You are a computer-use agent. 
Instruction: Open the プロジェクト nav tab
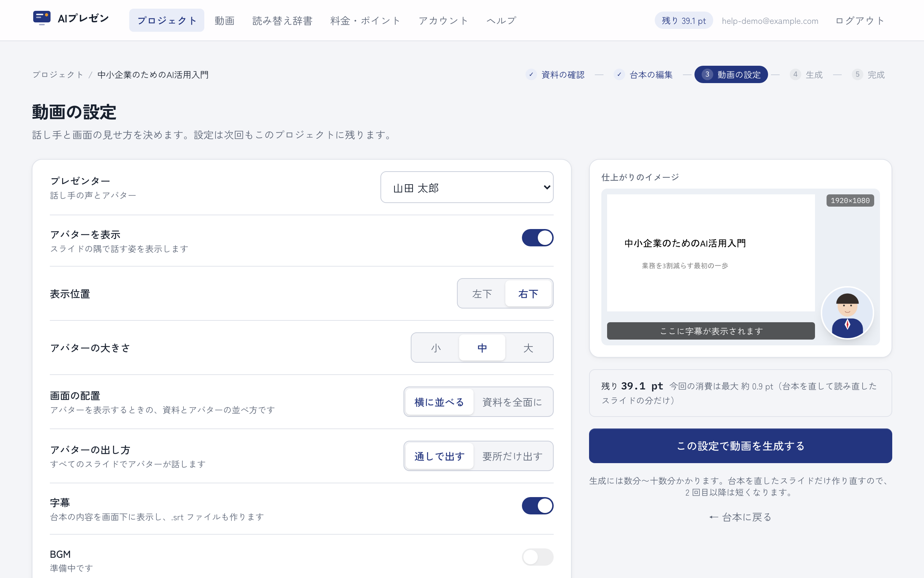tap(166, 20)
